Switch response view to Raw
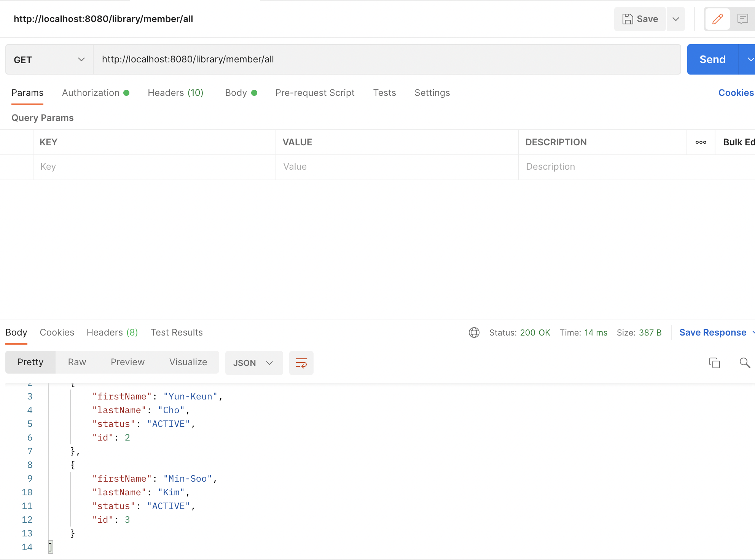 coord(76,362)
